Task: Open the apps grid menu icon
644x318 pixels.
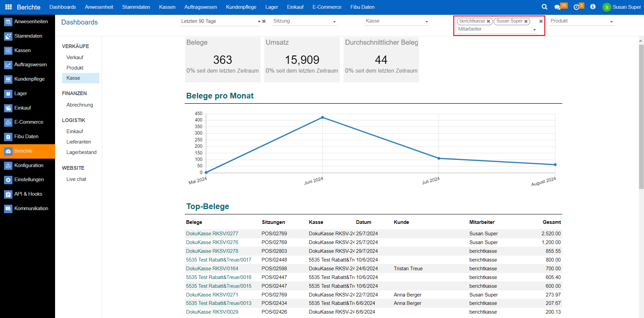Action: coord(8,7)
